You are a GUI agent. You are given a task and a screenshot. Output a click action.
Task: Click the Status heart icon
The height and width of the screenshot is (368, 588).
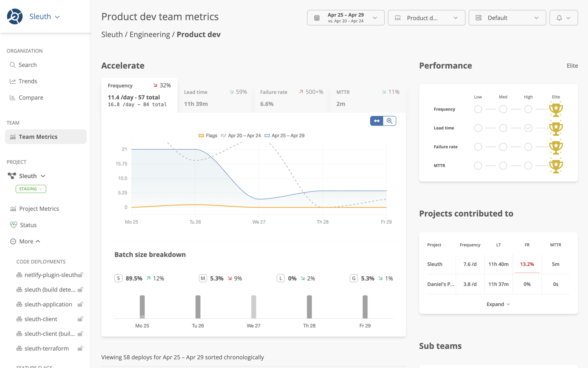[x=13, y=225]
